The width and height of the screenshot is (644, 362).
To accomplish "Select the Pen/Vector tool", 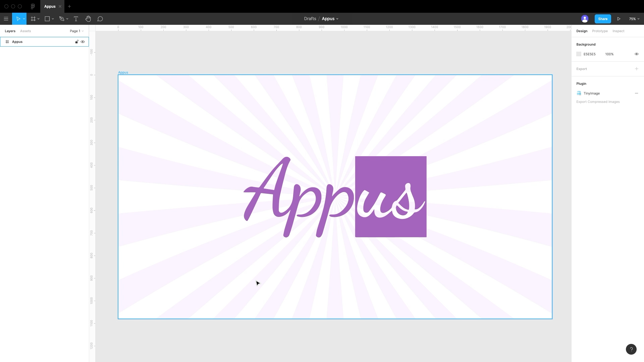I will pyautogui.click(x=62, y=18).
